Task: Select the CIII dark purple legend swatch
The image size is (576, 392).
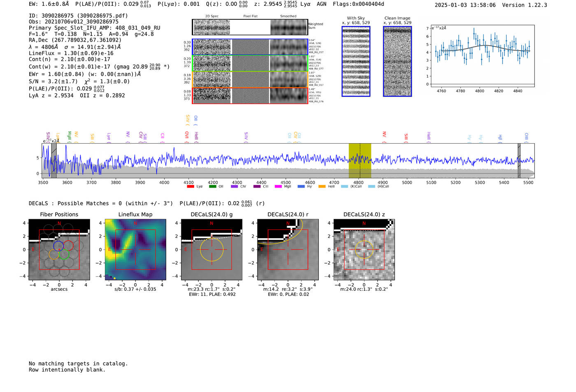Action: 257,187
